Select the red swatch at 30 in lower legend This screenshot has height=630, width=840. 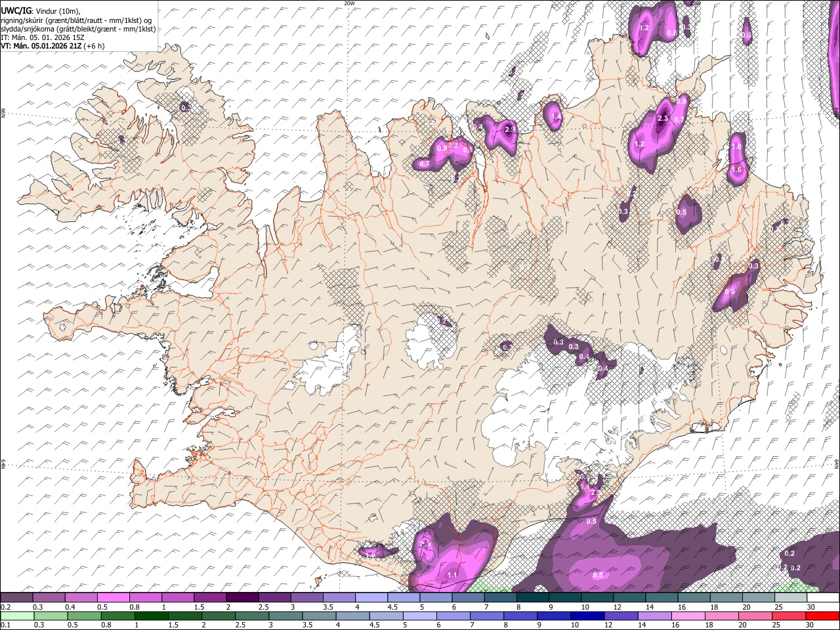click(x=822, y=616)
